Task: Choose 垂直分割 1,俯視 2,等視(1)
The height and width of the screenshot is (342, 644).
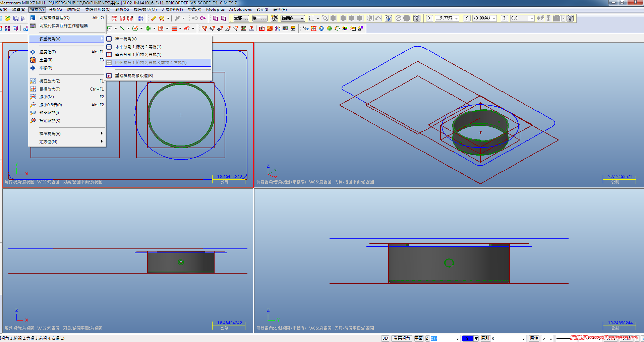Action: click(158, 55)
